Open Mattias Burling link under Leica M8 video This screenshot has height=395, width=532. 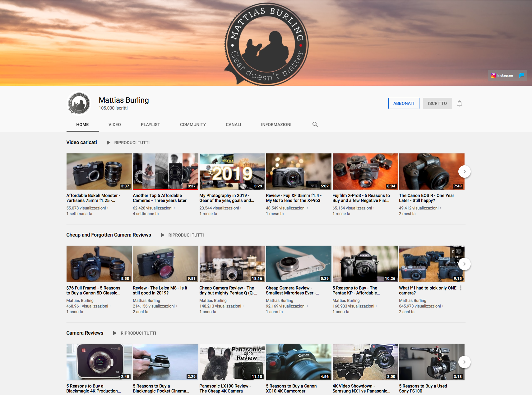click(x=146, y=300)
